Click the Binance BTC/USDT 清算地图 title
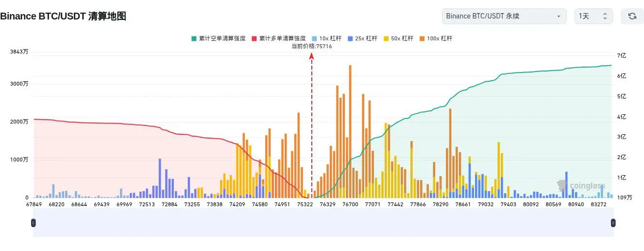This screenshot has width=644, height=251. click(63, 16)
